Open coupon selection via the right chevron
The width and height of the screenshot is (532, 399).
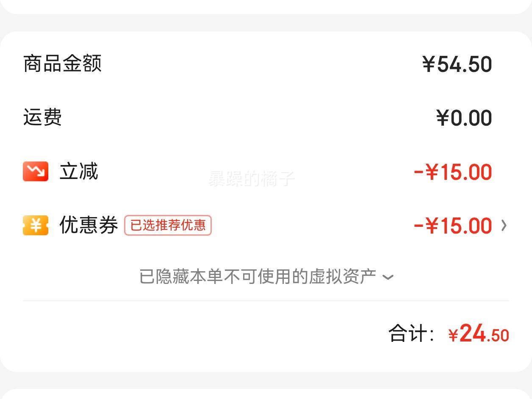tap(504, 226)
